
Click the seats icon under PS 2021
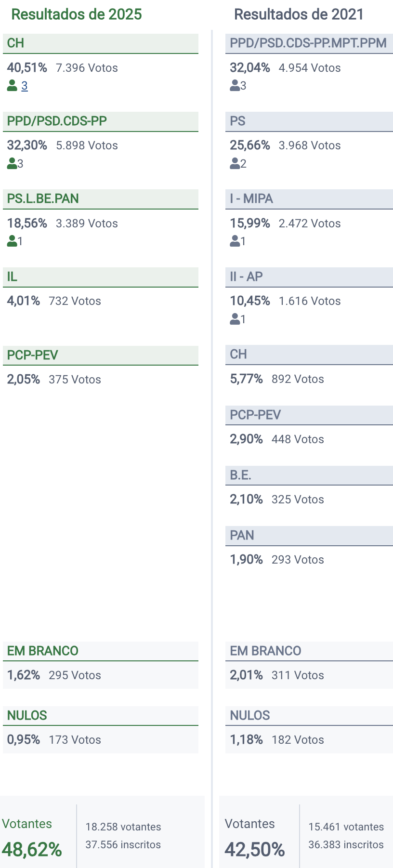tap(235, 164)
